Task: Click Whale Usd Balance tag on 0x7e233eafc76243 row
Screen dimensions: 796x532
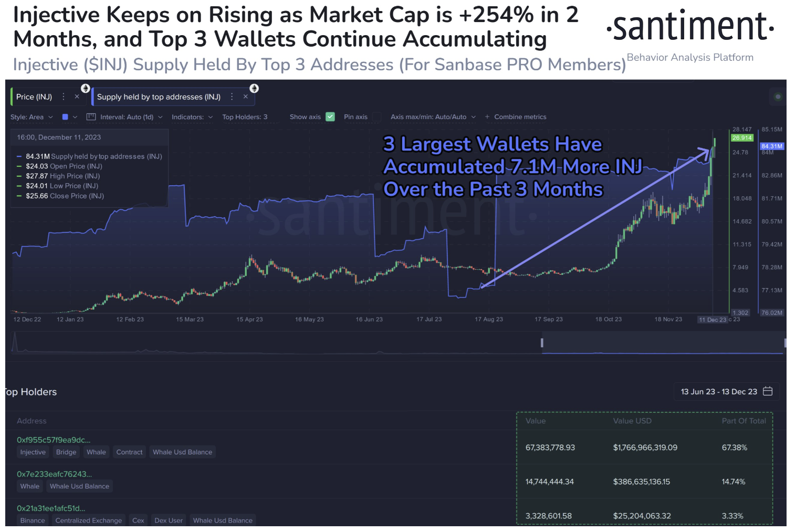Action: (79, 486)
